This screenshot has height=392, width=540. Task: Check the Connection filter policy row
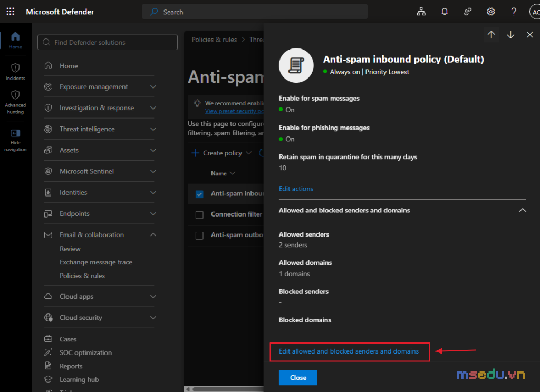tap(199, 215)
